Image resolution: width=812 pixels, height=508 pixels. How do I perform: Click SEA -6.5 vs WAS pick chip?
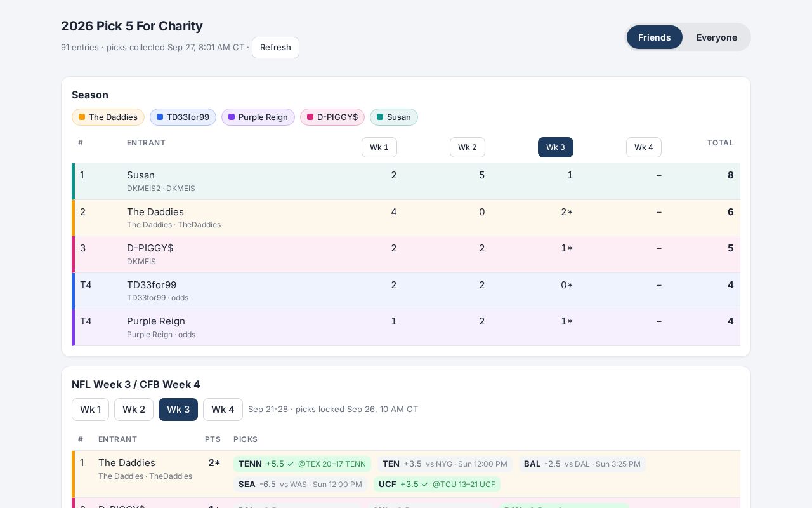coord(300,485)
